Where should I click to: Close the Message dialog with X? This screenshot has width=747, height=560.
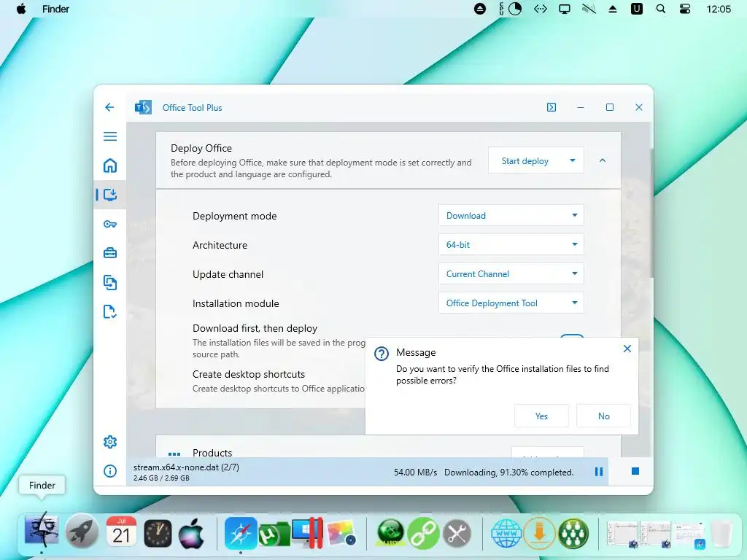(x=627, y=349)
